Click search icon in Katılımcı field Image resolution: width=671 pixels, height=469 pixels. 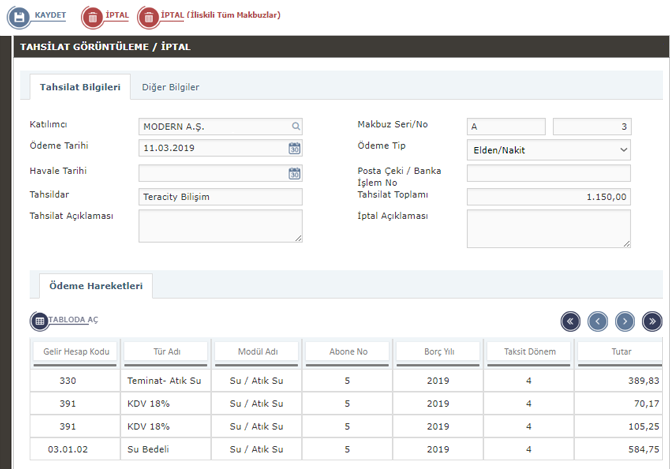296,126
